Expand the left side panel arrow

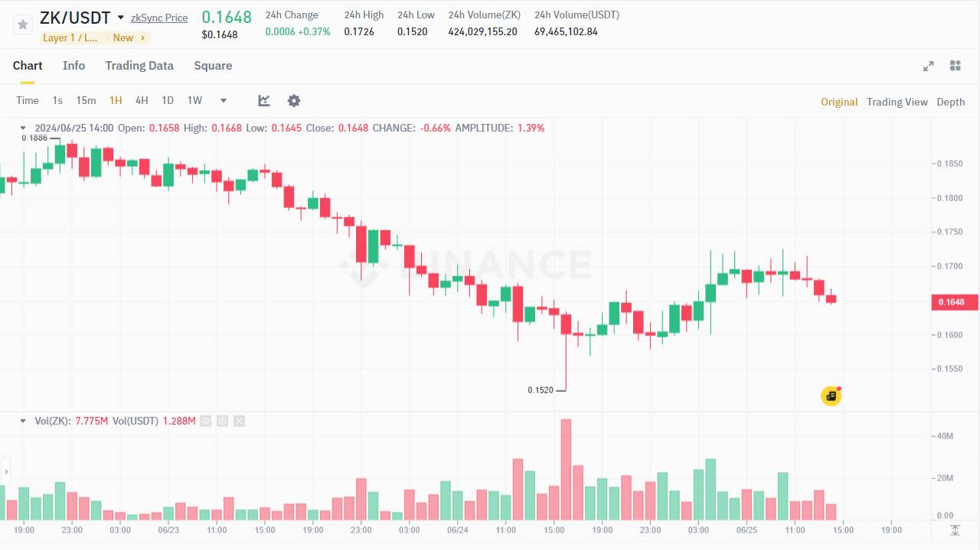click(x=5, y=472)
